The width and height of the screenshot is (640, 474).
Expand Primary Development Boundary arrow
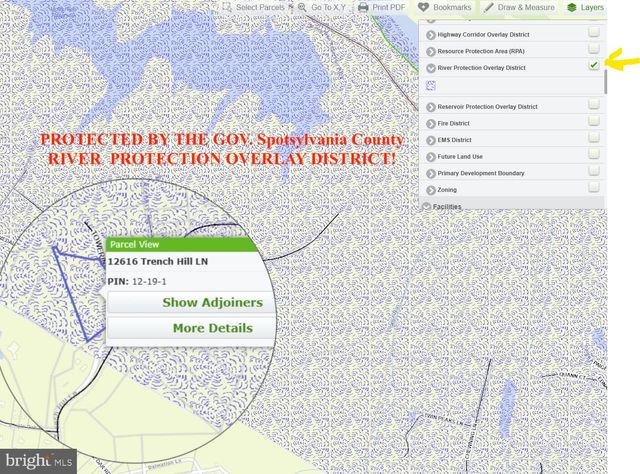[x=431, y=174]
